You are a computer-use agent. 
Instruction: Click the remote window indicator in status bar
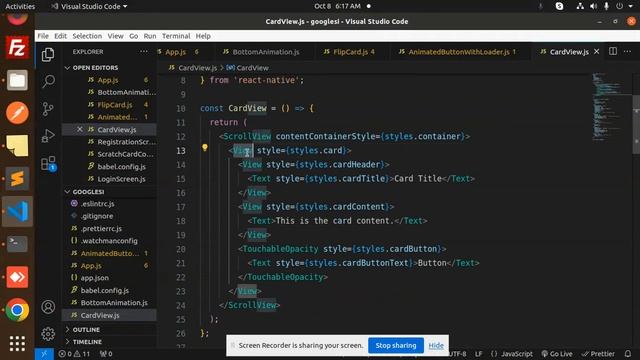[x=44, y=354]
